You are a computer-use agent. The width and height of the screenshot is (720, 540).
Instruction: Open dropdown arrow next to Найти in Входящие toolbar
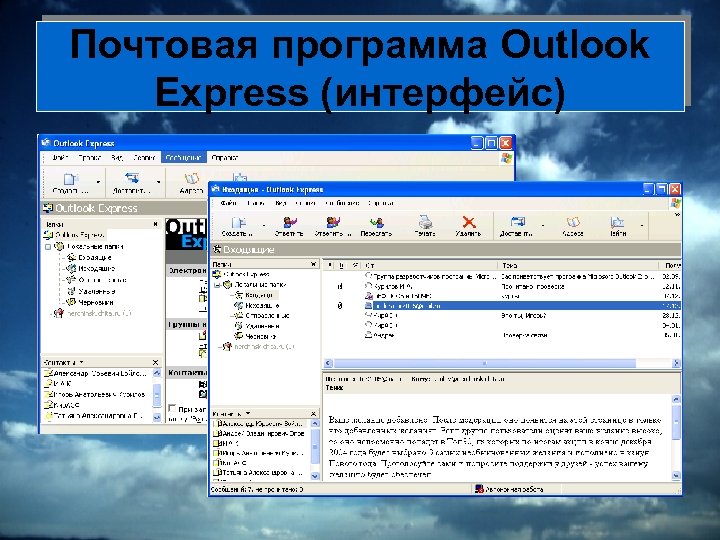(x=641, y=225)
